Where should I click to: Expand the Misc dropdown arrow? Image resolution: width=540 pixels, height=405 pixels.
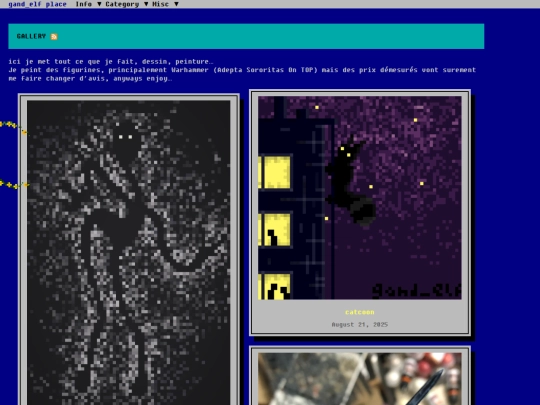point(176,4)
